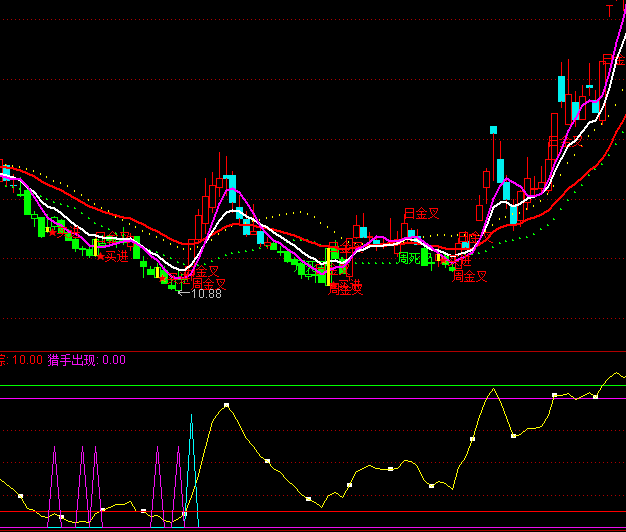This screenshot has width=626, height=532.
Task: Click the 10.88 low price label
Action: point(206,294)
